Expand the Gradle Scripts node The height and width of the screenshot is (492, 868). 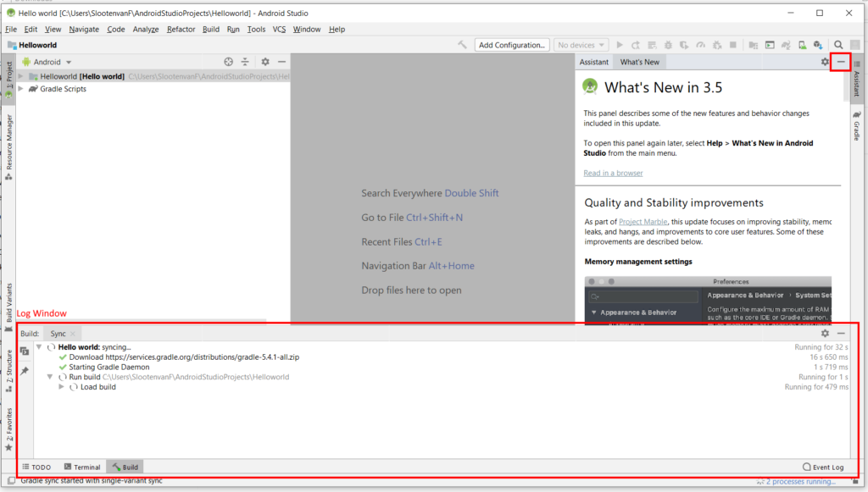21,88
